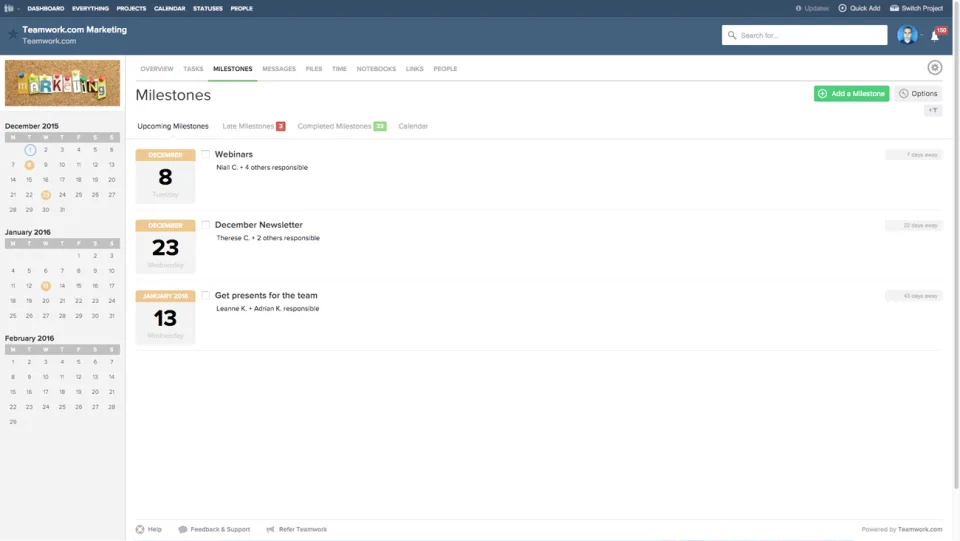Screen dimensions: 960x541
Task: Click 'Leanne K. + Adrian K. responsible'
Action: (x=268, y=308)
